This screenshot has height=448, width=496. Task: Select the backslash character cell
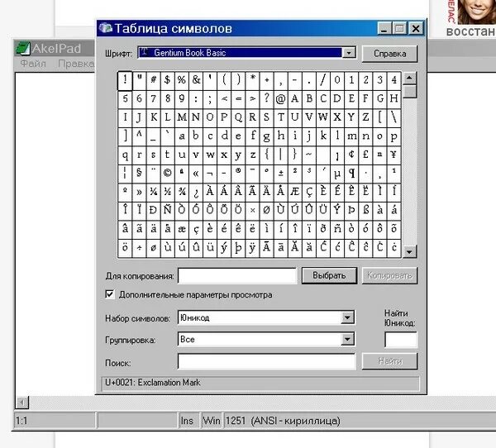click(393, 117)
